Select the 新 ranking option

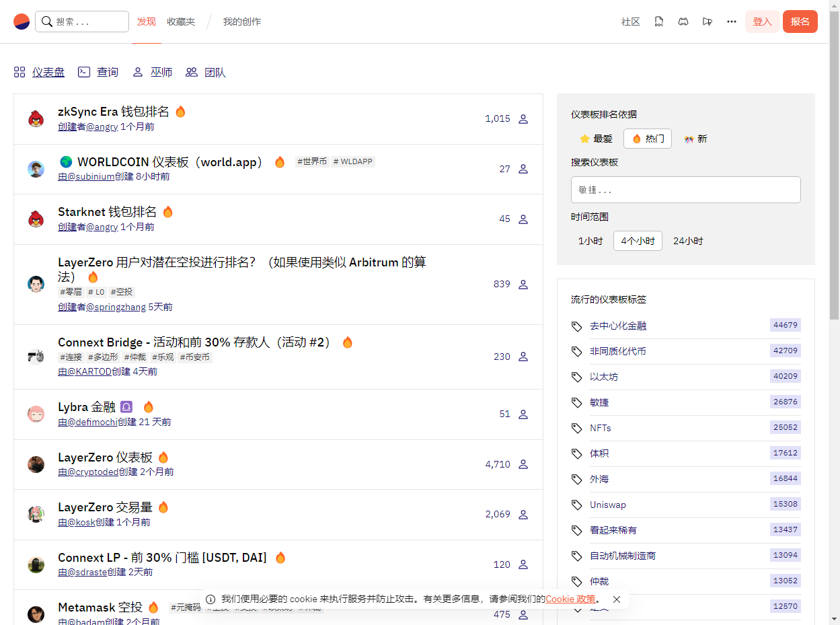tap(695, 139)
